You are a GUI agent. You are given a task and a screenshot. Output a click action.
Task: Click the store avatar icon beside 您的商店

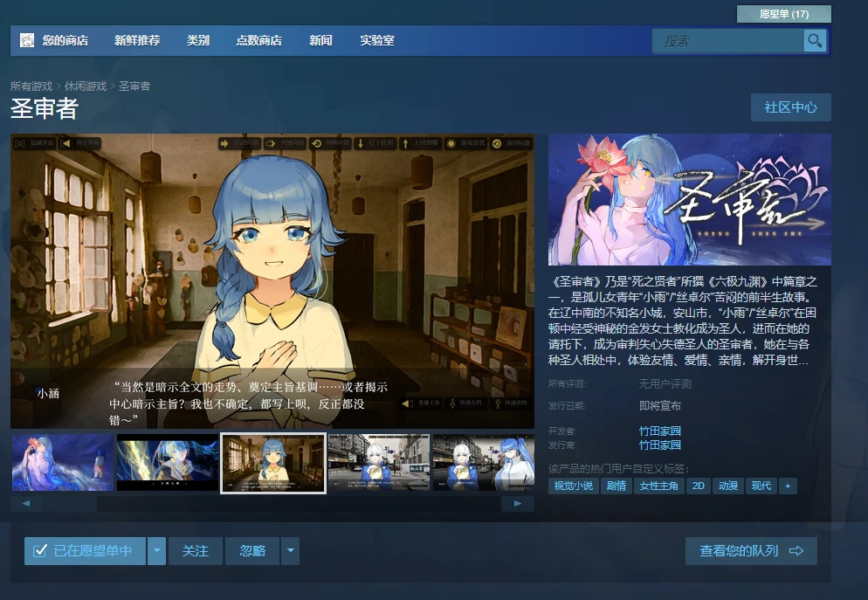(26, 40)
